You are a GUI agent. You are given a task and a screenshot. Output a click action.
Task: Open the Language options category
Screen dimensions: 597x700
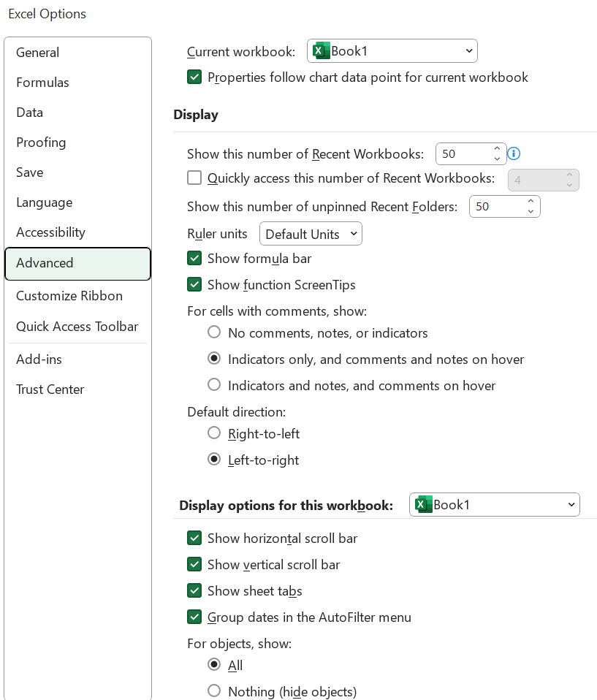(77, 202)
